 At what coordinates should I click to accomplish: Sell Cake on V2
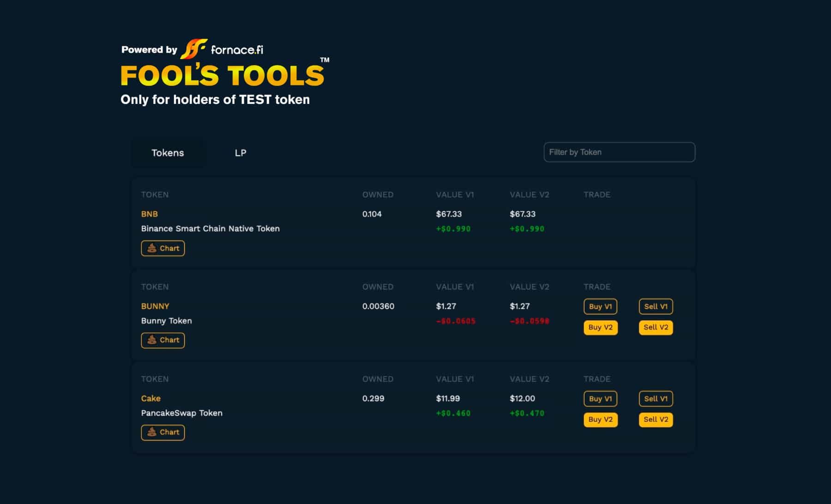point(656,420)
